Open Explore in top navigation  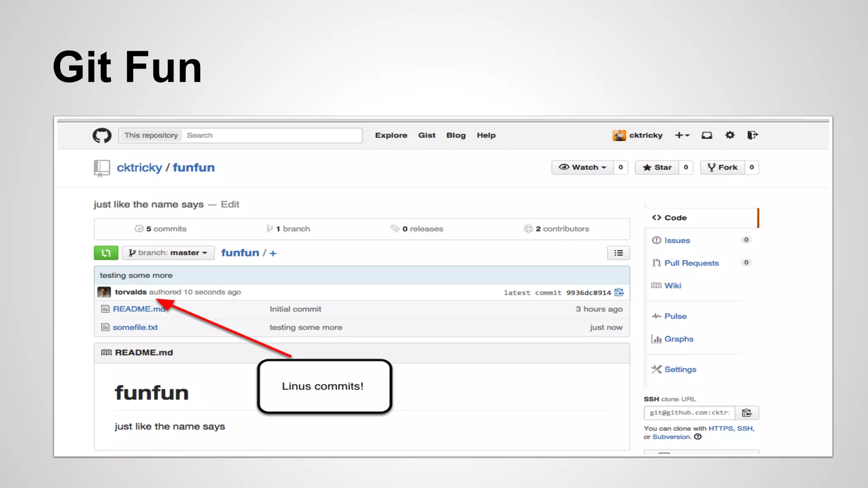coord(391,136)
